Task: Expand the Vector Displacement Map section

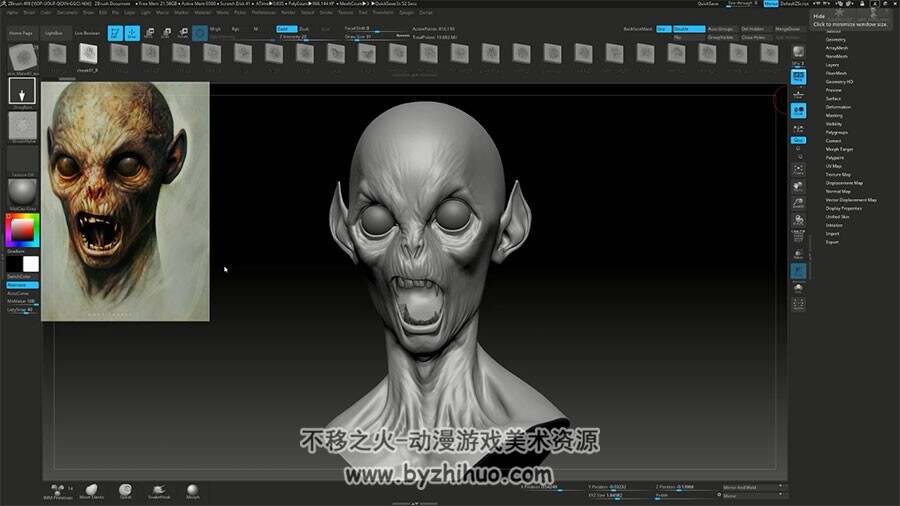Action: (x=851, y=200)
